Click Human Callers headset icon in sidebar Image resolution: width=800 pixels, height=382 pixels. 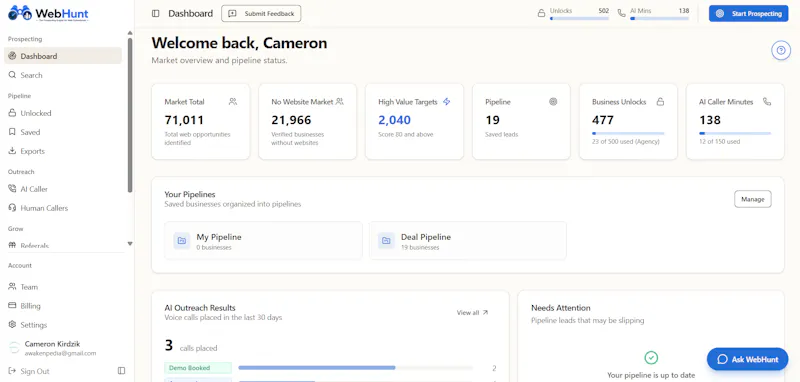[x=12, y=208]
